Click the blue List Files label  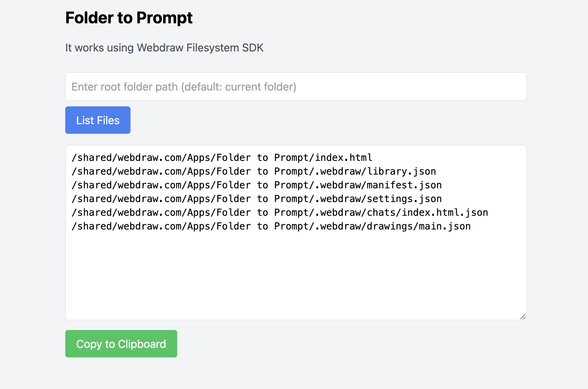click(98, 120)
